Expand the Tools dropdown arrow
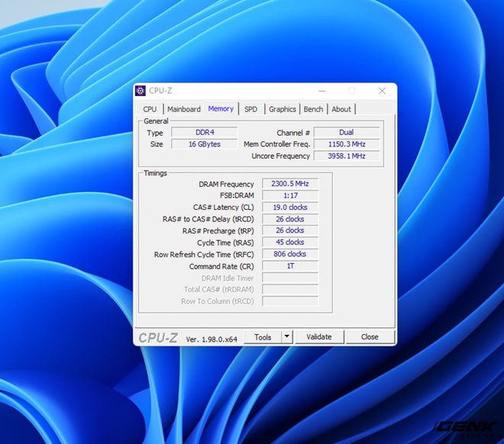The image size is (504, 444). click(x=286, y=337)
